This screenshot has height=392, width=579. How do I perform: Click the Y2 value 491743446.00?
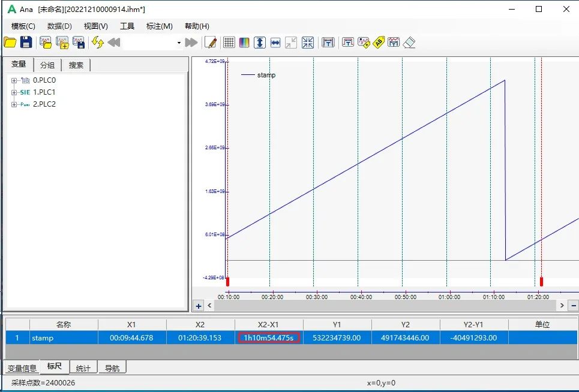click(x=405, y=338)
